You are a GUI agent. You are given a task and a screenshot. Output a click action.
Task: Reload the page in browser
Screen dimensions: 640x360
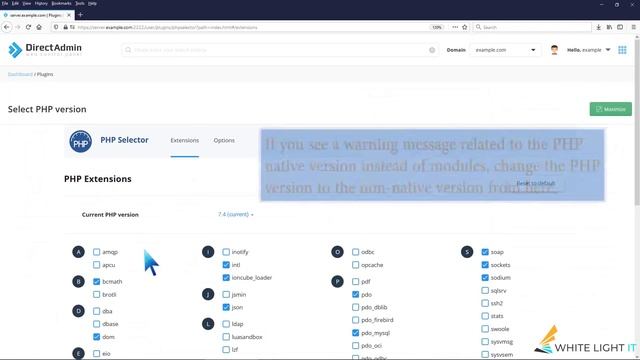pos(28,27)
